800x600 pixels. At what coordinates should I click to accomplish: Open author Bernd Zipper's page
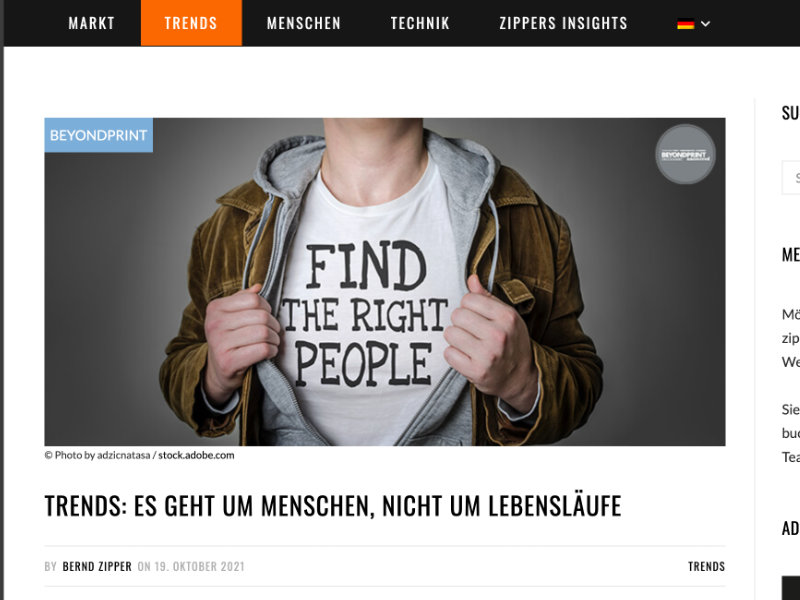click(97, 566)
